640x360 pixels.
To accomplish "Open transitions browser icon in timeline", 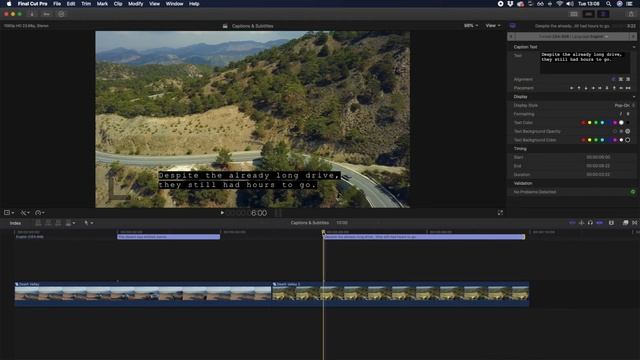I will [635, 223].
